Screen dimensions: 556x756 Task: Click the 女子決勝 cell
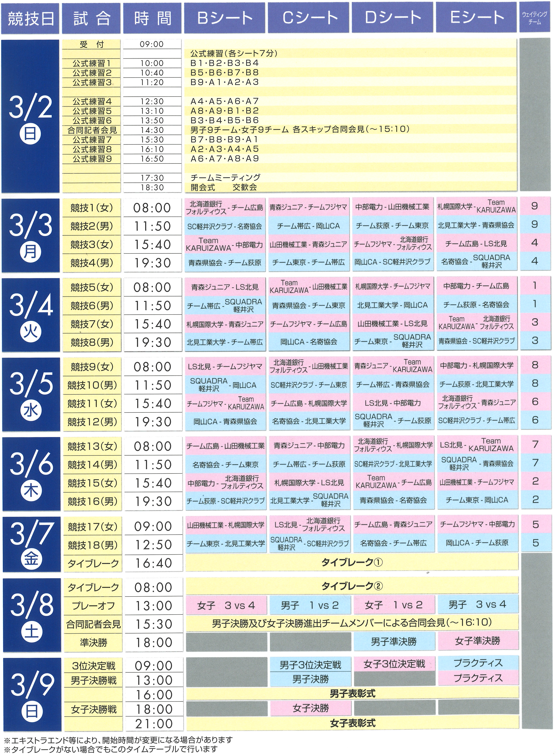click(310, 708)
